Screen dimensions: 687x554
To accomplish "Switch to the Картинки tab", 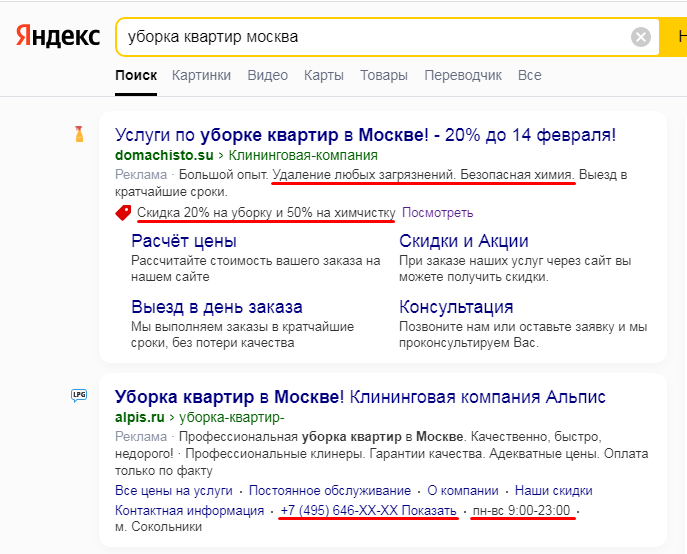I will coord(201,75).
